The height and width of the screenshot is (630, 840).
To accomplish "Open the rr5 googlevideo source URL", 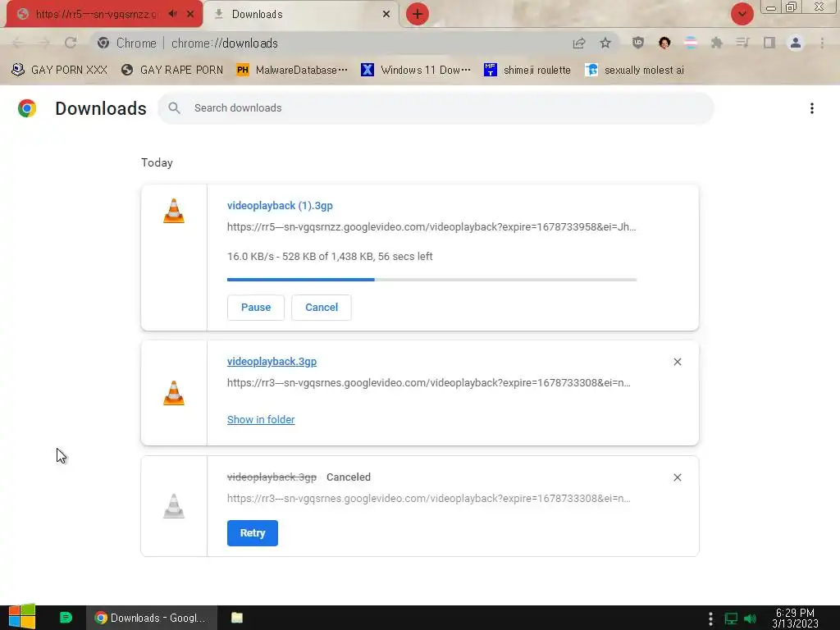I will click(431, 227).
